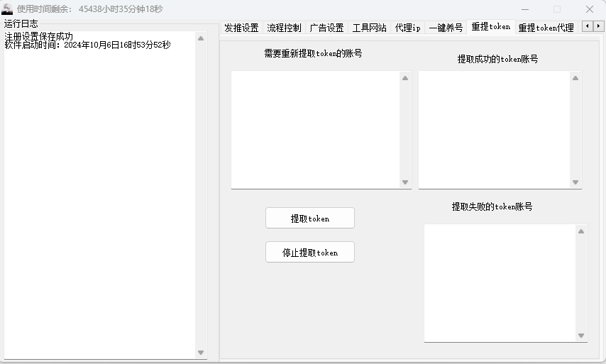The height and width of the screenshot is (364, 606).
Task: Go to the 工具网站 tab
Action: coord(369,28)
